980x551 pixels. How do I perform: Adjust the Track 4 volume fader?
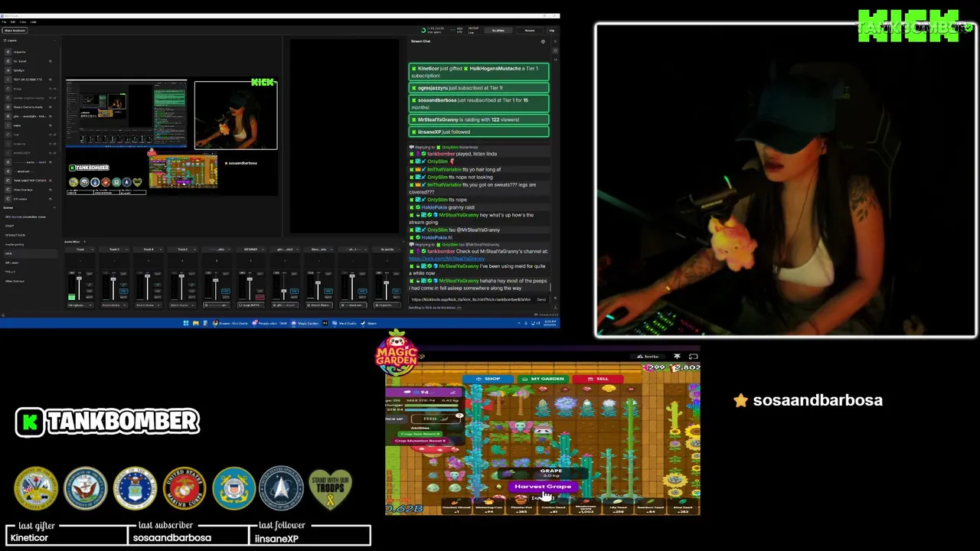point(148,275)
